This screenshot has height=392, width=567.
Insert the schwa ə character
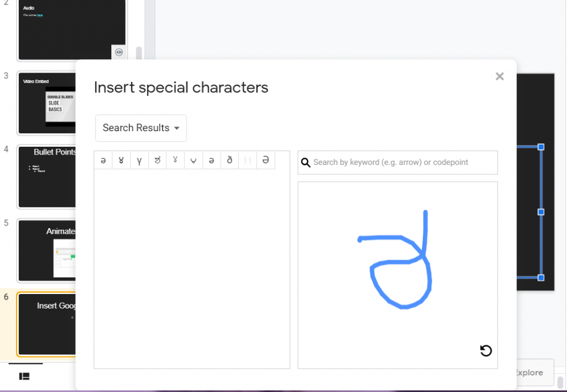pos(103,160)
